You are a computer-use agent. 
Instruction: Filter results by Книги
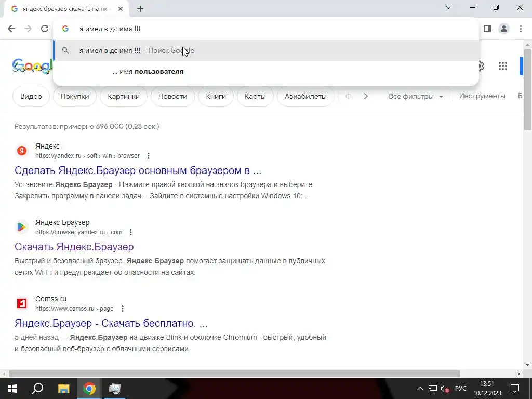coord(216,96)
